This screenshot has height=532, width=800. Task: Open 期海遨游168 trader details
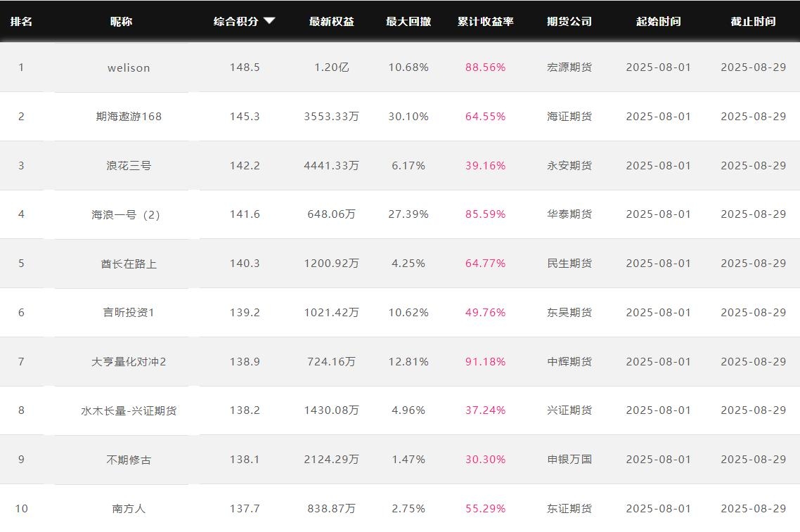(x=129, y=117)
